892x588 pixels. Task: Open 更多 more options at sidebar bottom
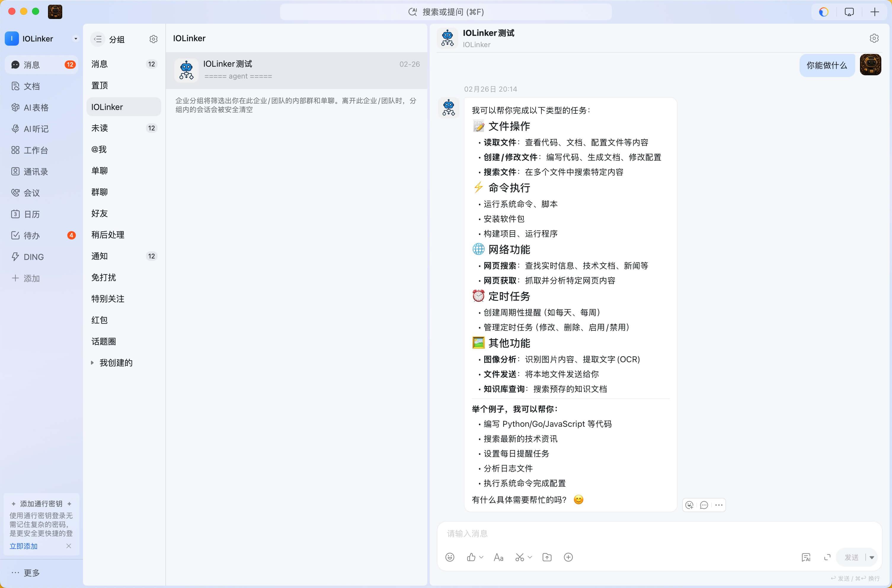pyautogui.click(x=25, y=573)
